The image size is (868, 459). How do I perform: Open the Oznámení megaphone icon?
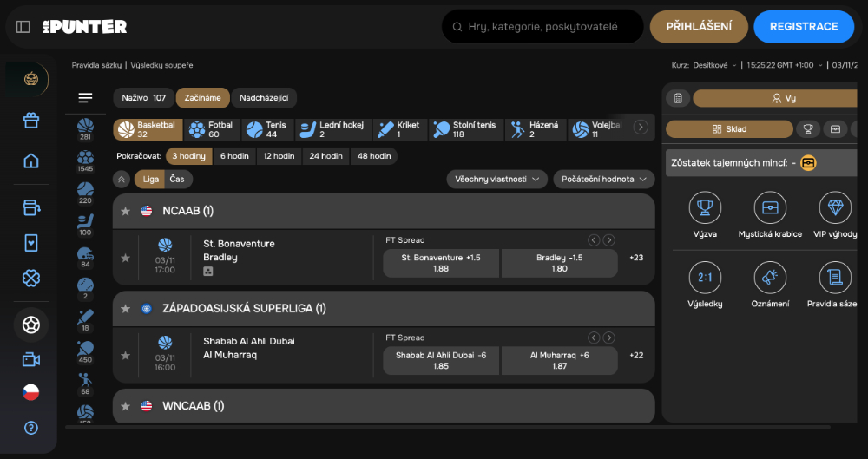[x=770, y=278]
